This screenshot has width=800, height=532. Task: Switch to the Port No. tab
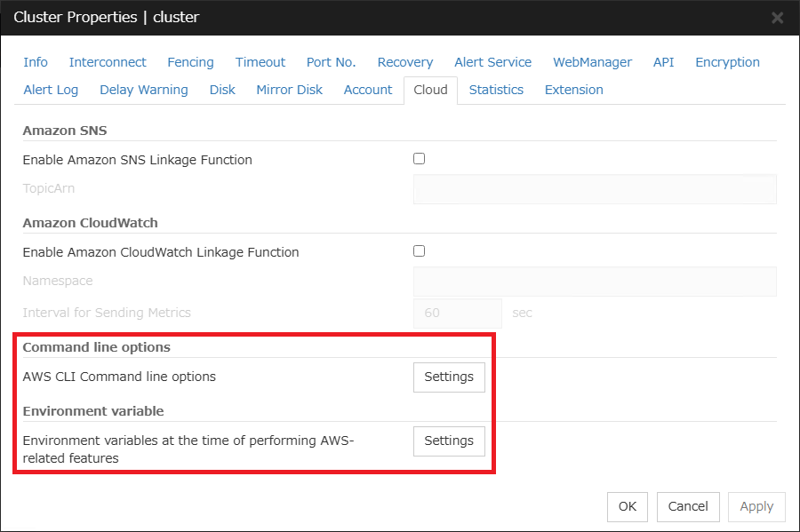coord(331,62)
